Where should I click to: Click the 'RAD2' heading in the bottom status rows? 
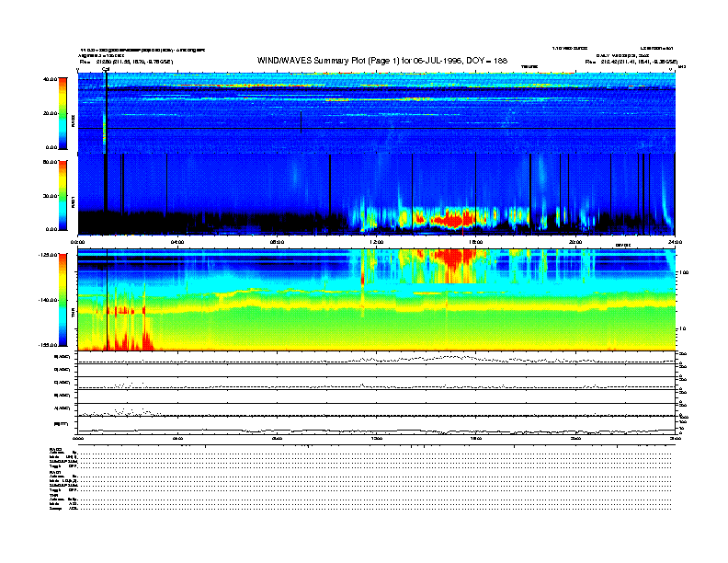(x=56, y=449)
